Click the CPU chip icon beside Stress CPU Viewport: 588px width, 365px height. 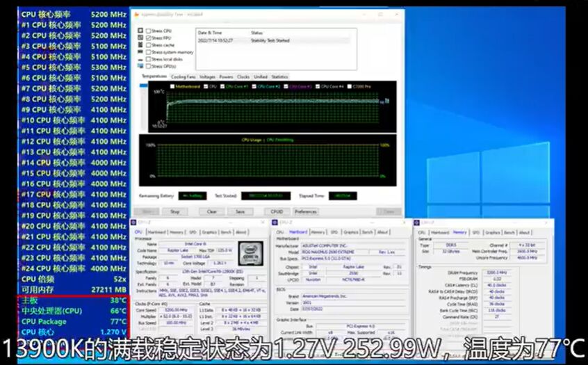140,31
